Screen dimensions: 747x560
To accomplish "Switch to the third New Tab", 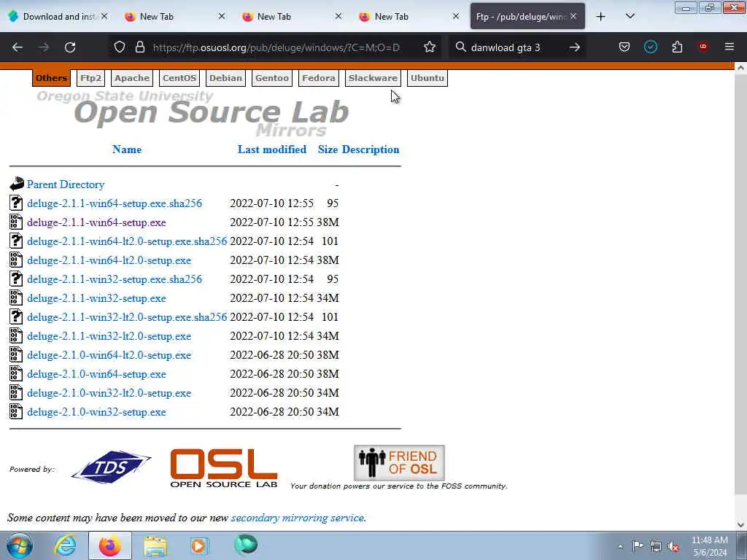I will pos(409,16).
